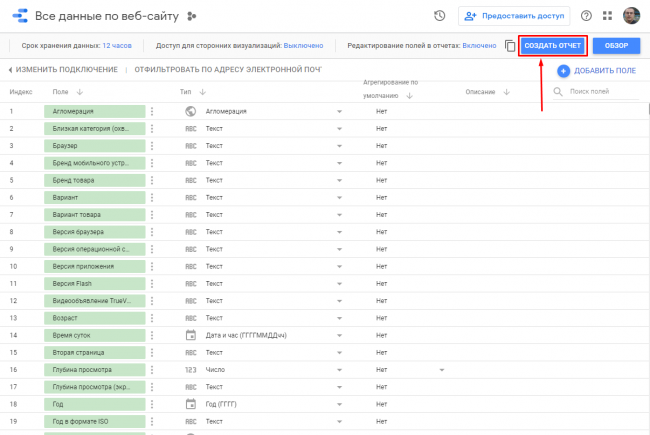650x435 pixels.
Task: Open three-dot menu for Браузер field
Action: pyautogui.click(x=152, y=145)
